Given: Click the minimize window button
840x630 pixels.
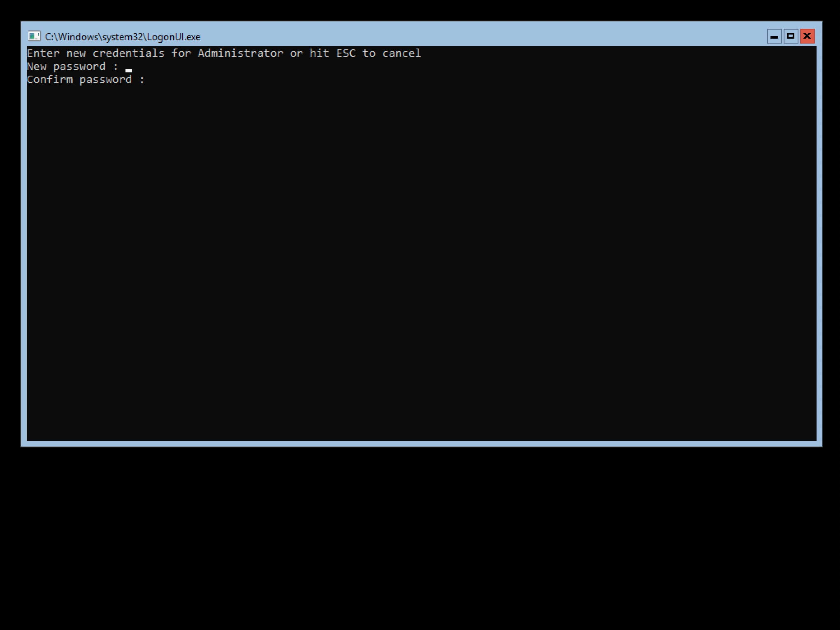Looking at the screenshot, I should 773,36.
